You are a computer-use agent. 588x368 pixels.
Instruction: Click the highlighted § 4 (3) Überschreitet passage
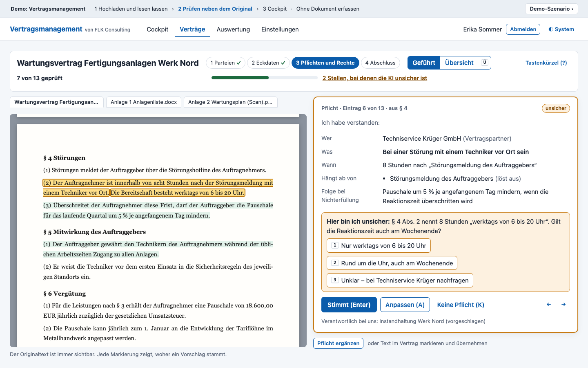click(x=158, y=210)
